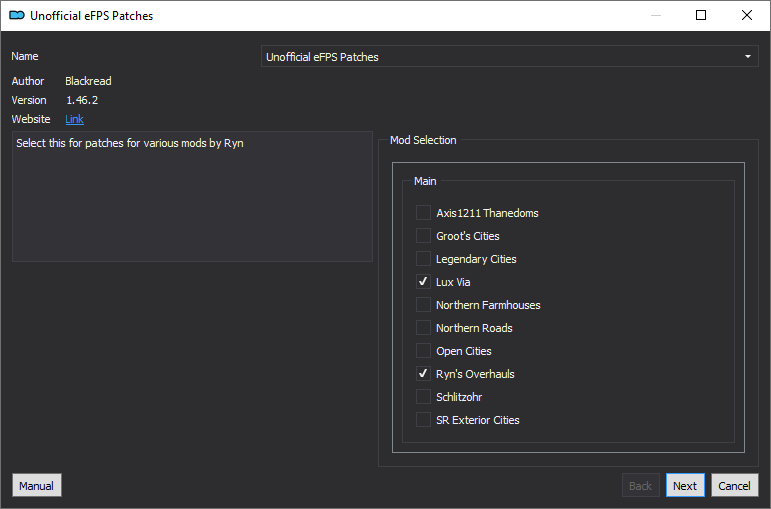Open the Name dropdown arrow
Image resolution: width=771 pixels, height=509 pixels.
click(x=747, y=57)
